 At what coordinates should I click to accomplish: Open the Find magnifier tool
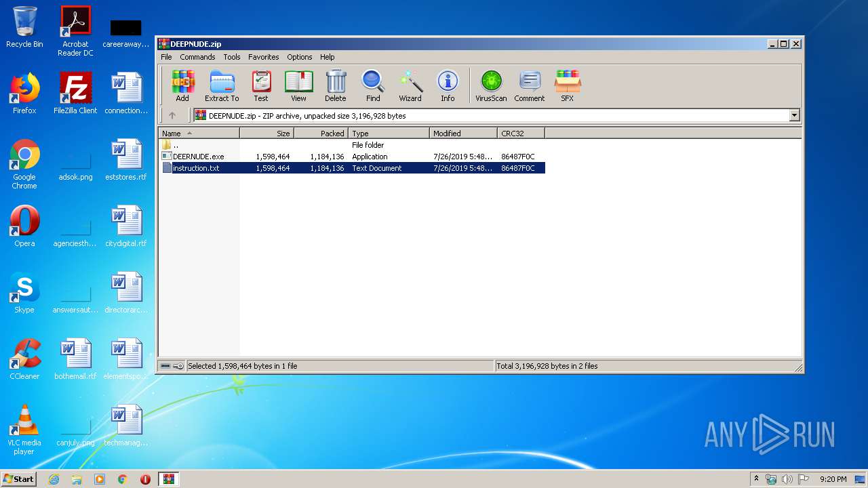tap(373, 86)
